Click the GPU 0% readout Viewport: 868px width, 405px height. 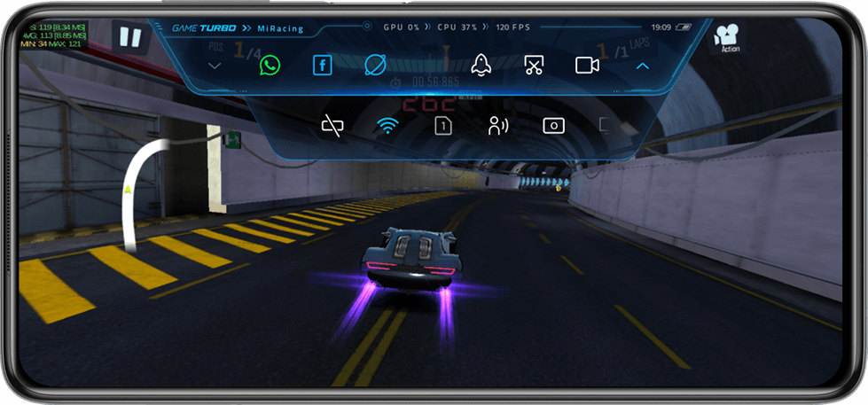click(x=402, y=27)
